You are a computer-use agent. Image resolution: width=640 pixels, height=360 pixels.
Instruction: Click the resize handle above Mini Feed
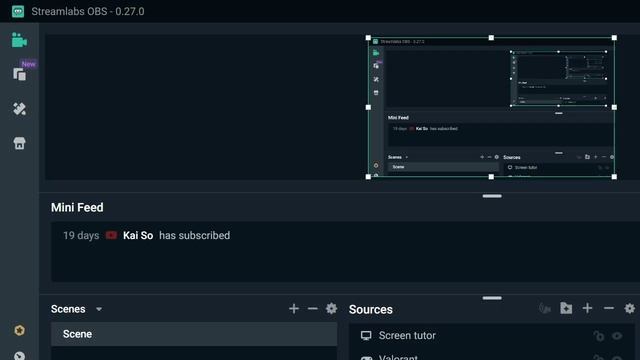pos(492,196)
